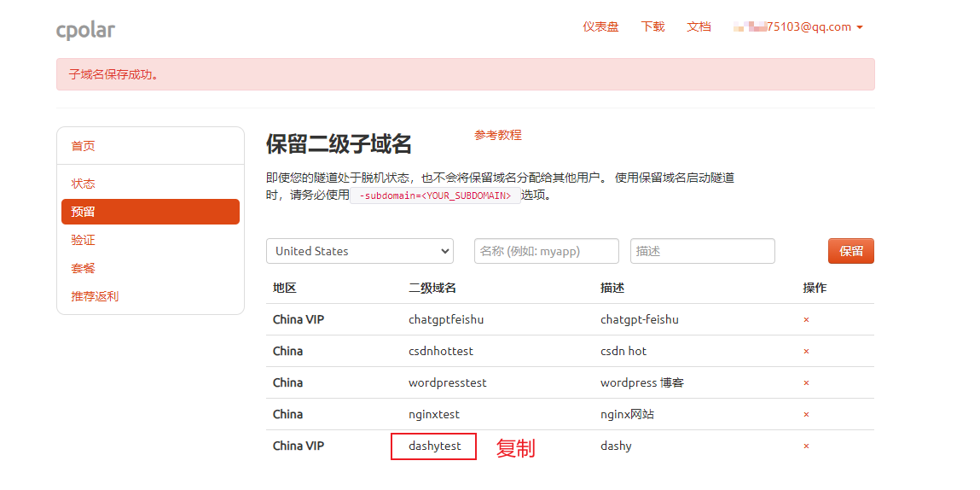
Task: Select the 预留 sidebar item
Action: [x=151, y=212]
